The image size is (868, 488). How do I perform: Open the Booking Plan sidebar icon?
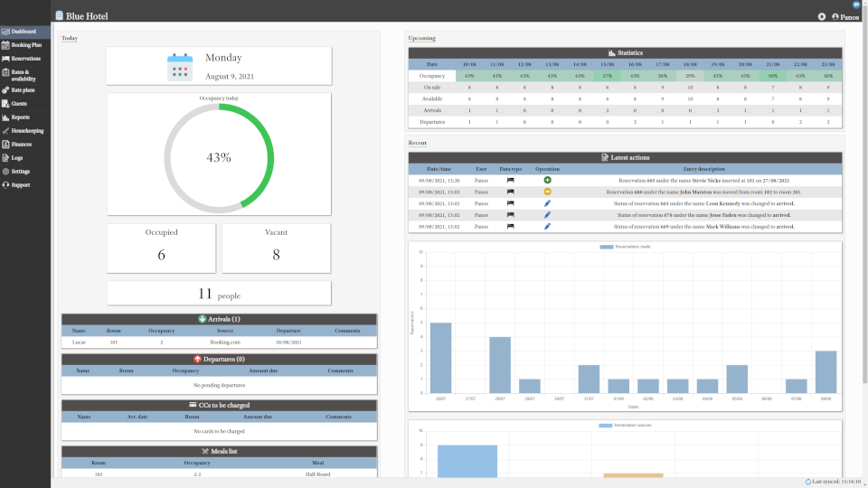[6, 44]
